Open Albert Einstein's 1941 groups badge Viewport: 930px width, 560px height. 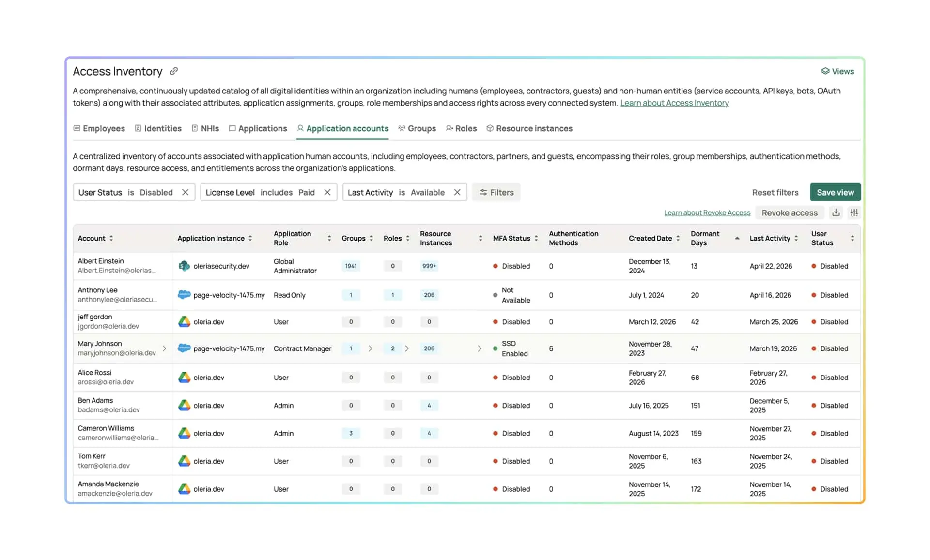[351, 266]
